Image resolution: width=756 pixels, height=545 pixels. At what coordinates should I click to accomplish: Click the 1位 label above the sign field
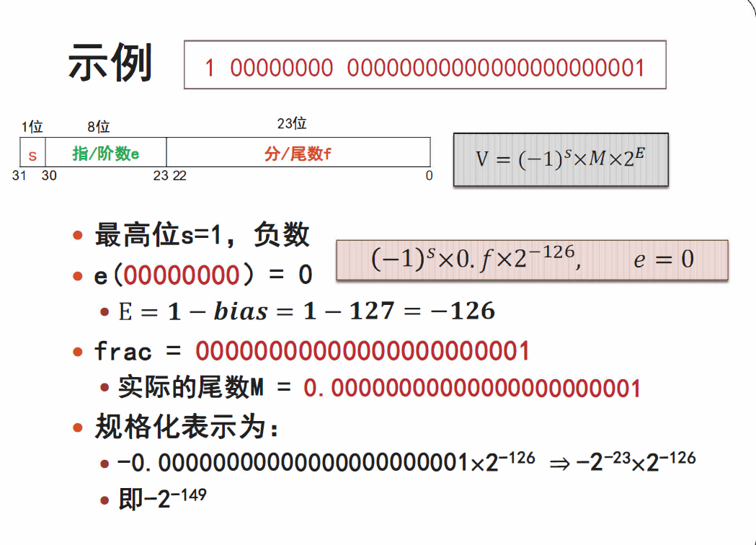pos(32,127)
